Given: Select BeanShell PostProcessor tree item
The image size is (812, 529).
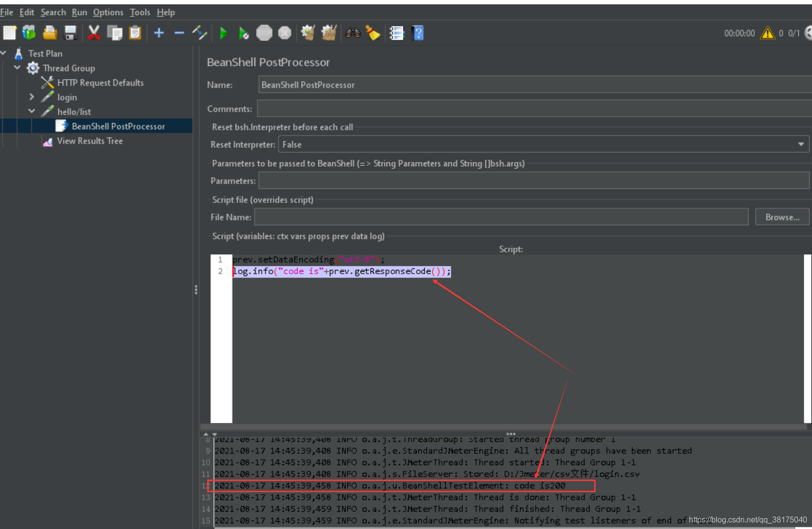Looking at the screenshot, I should click(x=118, y=126).
